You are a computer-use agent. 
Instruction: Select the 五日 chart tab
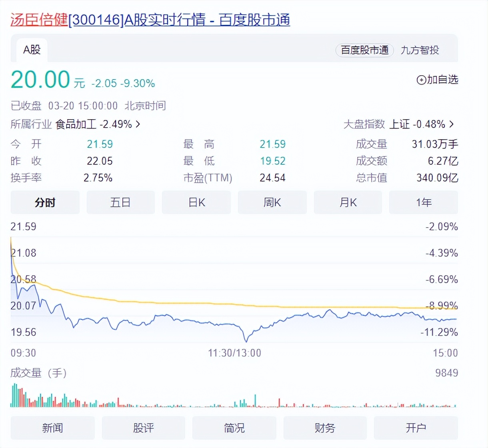point(120,202)
